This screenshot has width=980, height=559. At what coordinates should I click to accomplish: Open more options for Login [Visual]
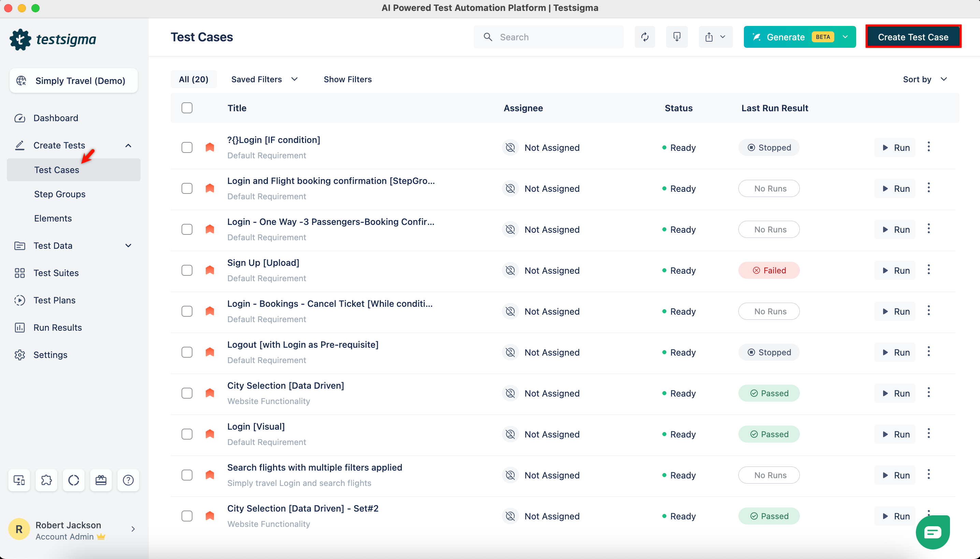(928, 433)
